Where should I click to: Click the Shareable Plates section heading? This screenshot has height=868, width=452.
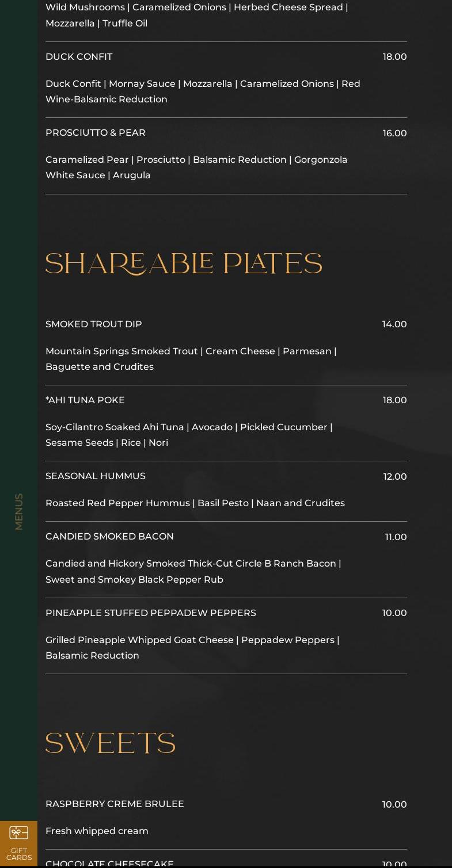pyautogui.click(x=184, y=264)
